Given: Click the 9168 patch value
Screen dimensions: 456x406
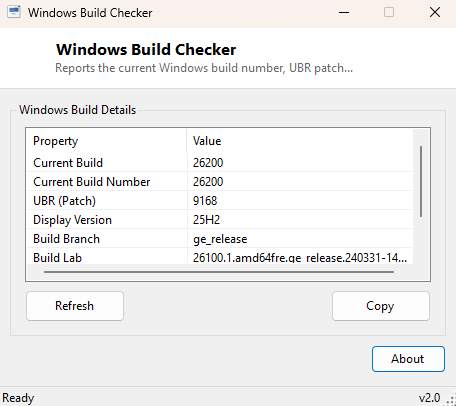Looking at the screenshot, I should pyautogui.click(x=205, y=201).
